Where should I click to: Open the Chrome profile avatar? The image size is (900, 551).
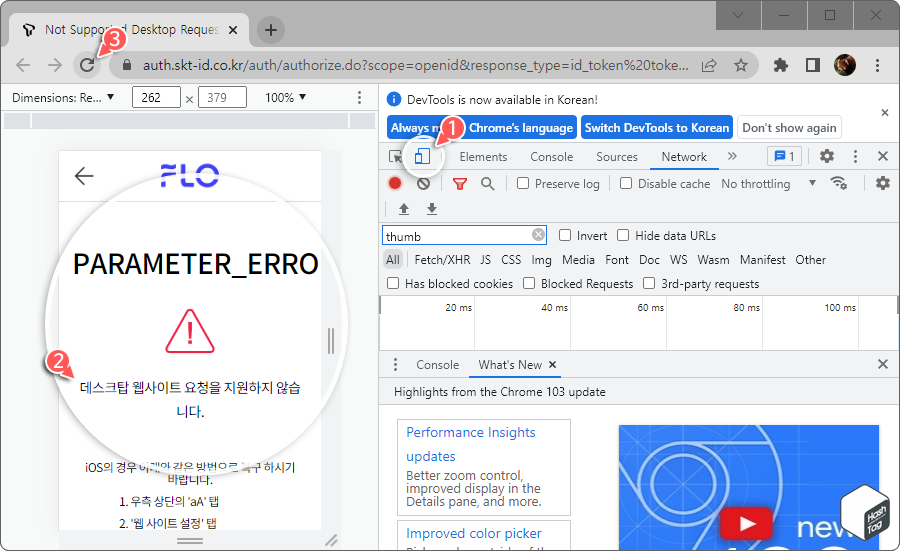point(845,65)
